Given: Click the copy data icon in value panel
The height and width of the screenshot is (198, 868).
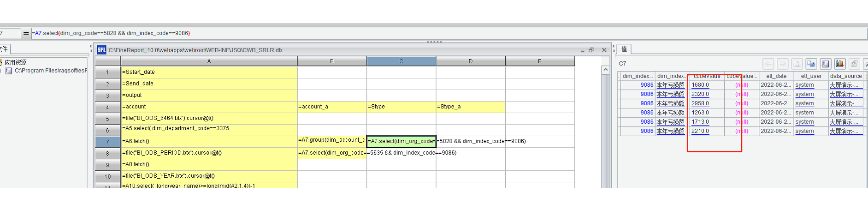Looking at the screenshot, I should tap(811, 64).
